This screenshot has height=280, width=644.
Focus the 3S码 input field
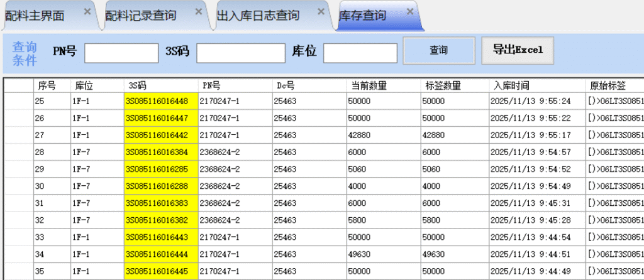point(241,53)
